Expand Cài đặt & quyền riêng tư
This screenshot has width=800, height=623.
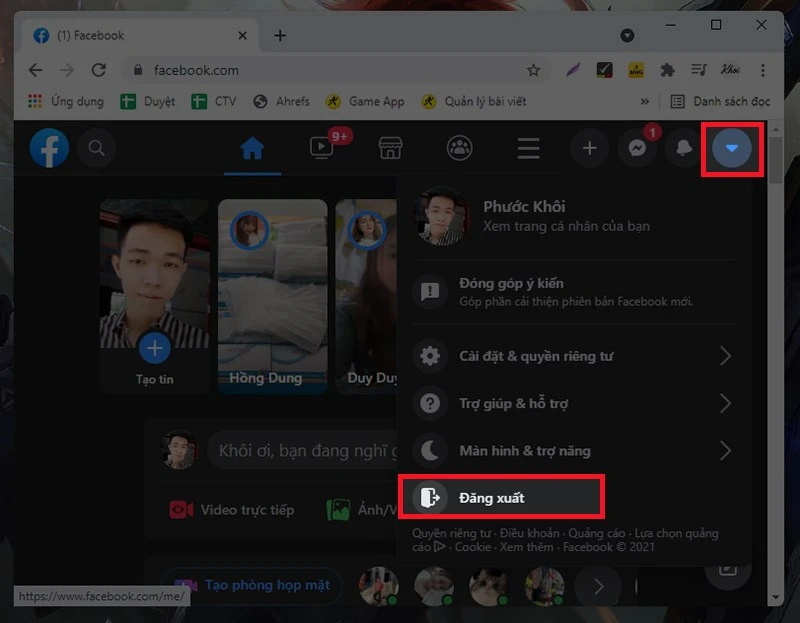click(x=573, y=356)
